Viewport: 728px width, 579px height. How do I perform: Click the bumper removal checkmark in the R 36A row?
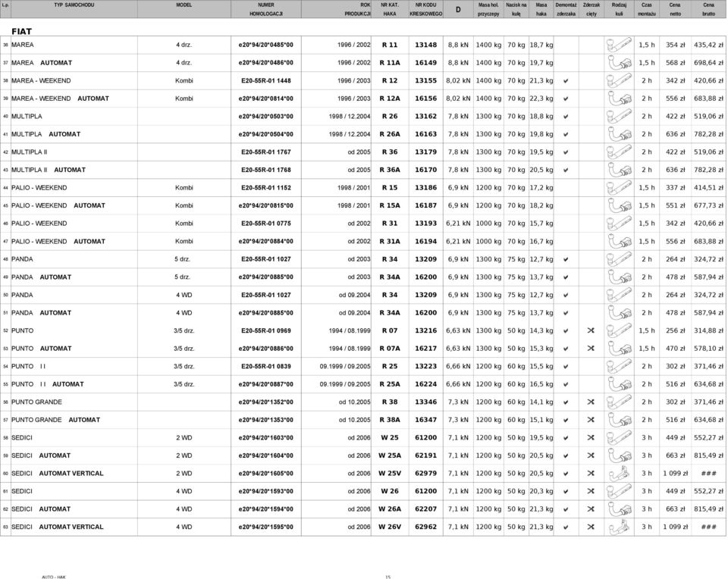(566, 171)
